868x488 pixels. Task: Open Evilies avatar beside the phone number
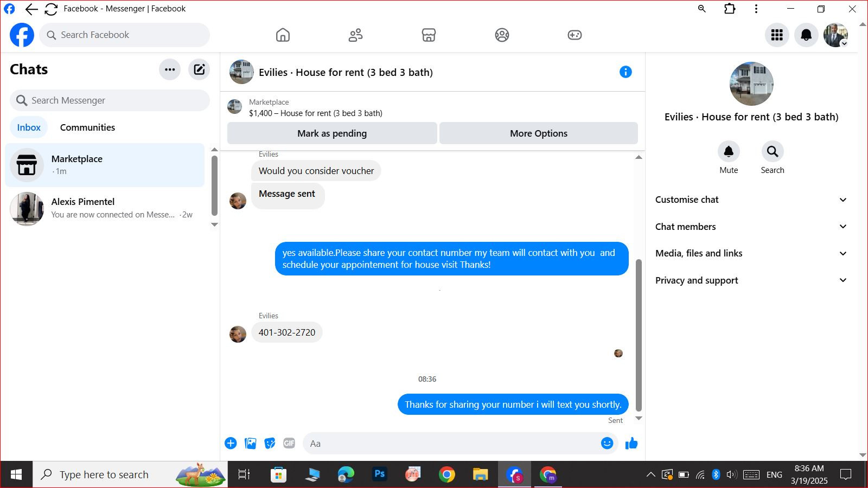[238, 334]
